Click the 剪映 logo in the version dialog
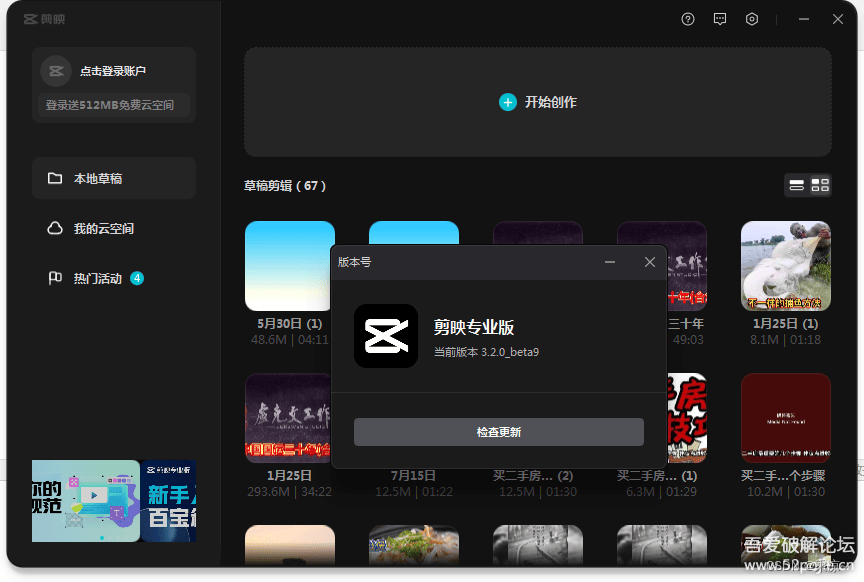This screenshot has width=864, height=582. [x=386, y=336]
